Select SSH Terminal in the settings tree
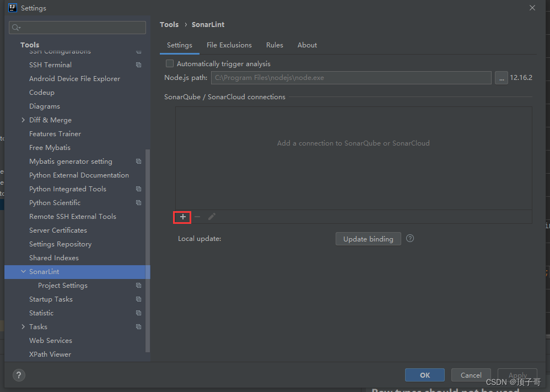Image resolution: width=550 pixels, height=392 pixels. (x=51, y=65)
